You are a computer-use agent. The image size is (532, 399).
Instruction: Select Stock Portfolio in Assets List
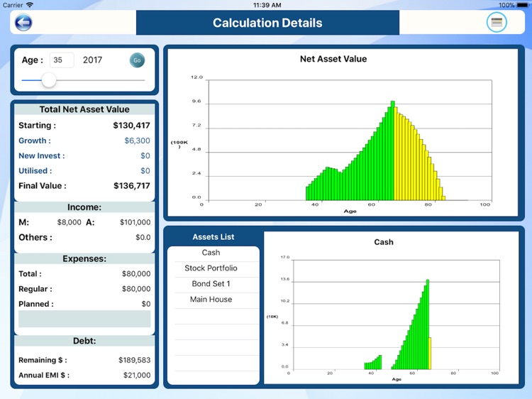[211, 268]
